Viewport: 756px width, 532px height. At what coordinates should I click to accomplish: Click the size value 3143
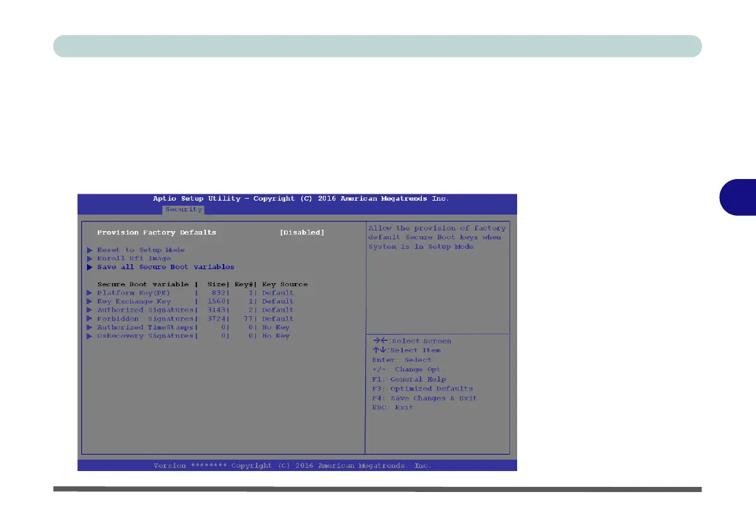[x=217, y=310]
